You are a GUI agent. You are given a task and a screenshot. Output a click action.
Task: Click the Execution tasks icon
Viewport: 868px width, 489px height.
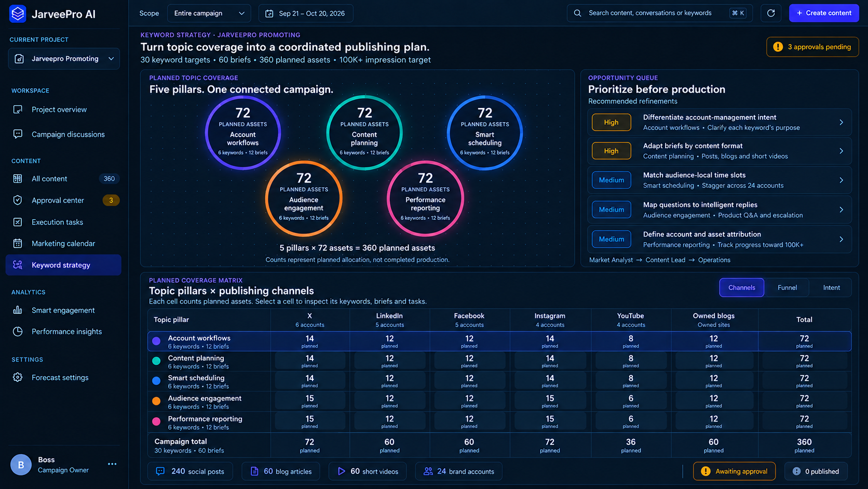[18, 222]
